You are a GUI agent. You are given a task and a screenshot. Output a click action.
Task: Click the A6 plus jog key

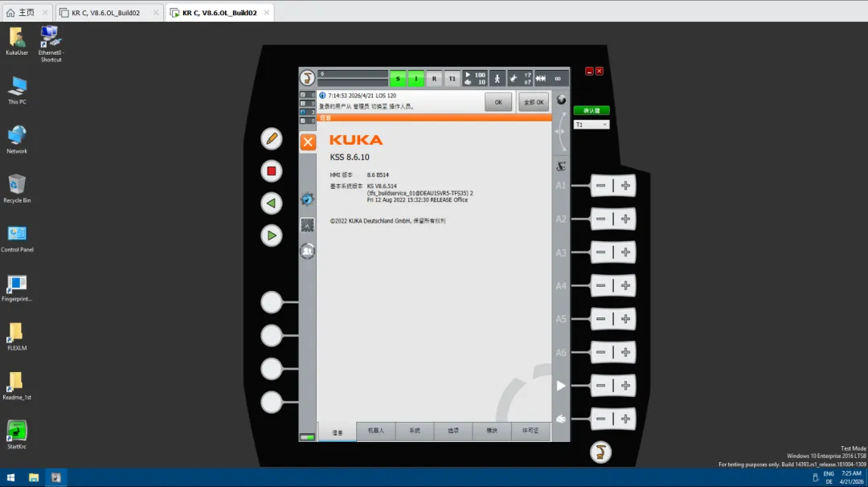coord(625,352)
